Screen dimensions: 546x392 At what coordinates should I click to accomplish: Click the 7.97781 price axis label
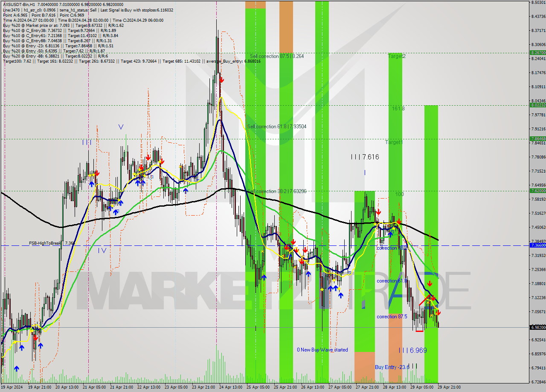(x=538, y=115)
